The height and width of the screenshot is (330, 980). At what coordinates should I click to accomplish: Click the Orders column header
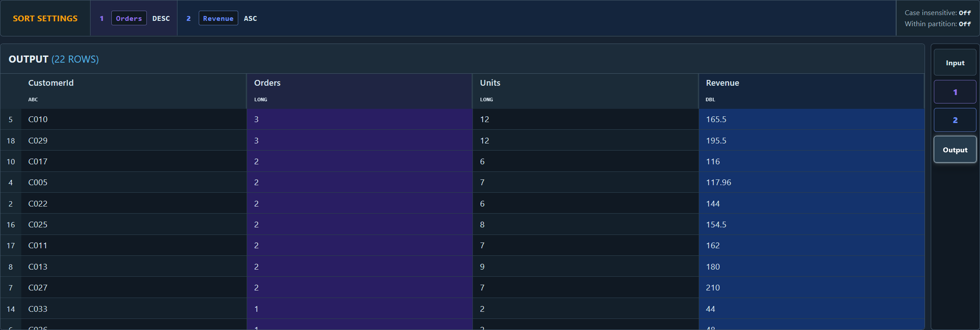[359, 91]
